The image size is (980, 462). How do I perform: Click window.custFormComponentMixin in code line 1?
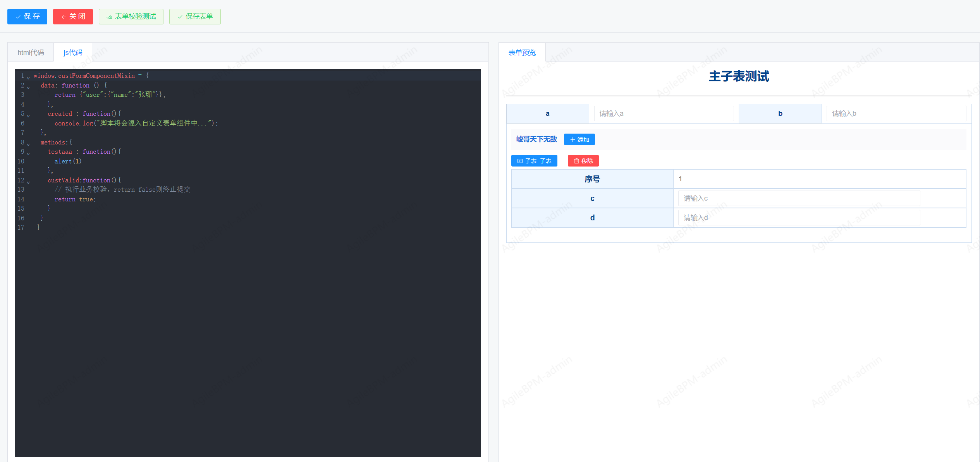tap(84, 76)
